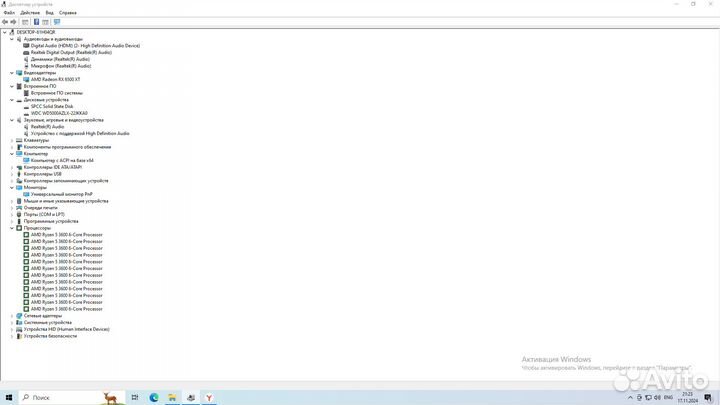Screen dimensions: 720x405
Task: Open the Файл menu
Action: 9,13
